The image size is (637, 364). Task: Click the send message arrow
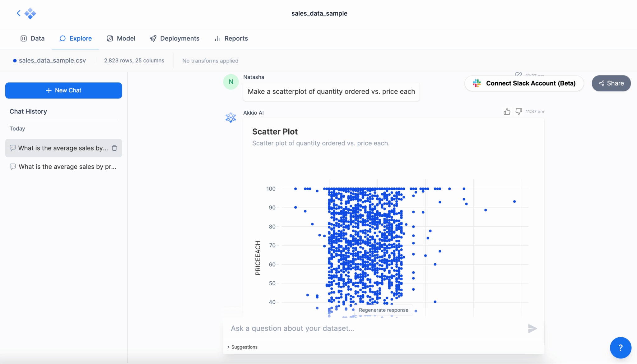pos(532,329)
